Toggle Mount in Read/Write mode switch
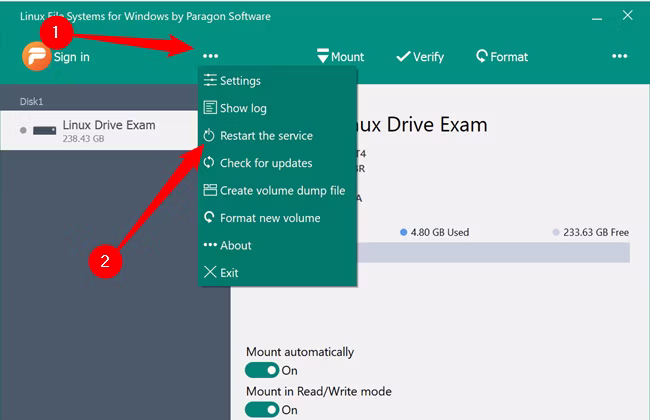Viewport: 650px width, 420px height. coord(262,410)
